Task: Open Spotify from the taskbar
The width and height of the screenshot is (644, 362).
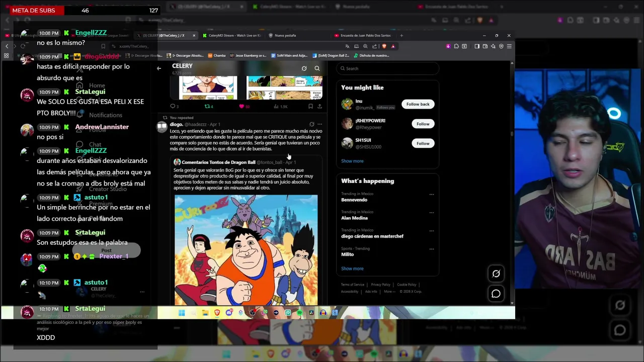Action: 300,313
